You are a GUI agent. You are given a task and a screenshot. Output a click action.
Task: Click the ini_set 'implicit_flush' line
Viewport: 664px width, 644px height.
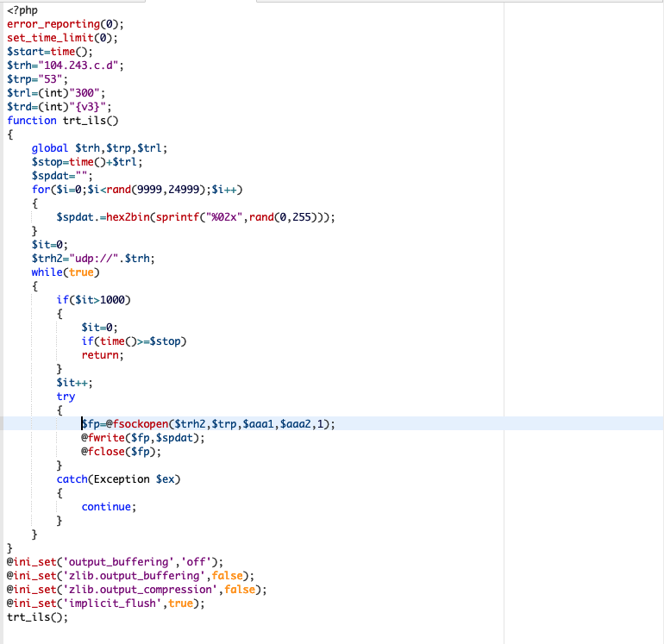tap(106, 603)
